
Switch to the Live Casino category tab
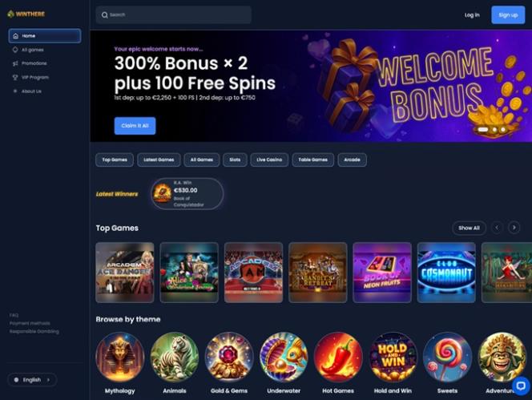pyautogui.click(x=269, y=160)
